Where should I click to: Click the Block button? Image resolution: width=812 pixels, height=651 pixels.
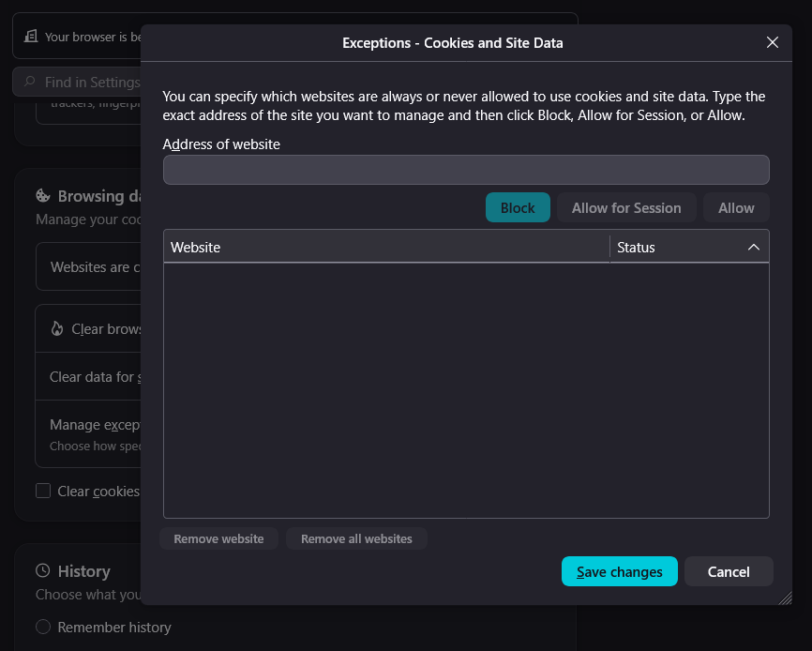(x=518, y=207)
